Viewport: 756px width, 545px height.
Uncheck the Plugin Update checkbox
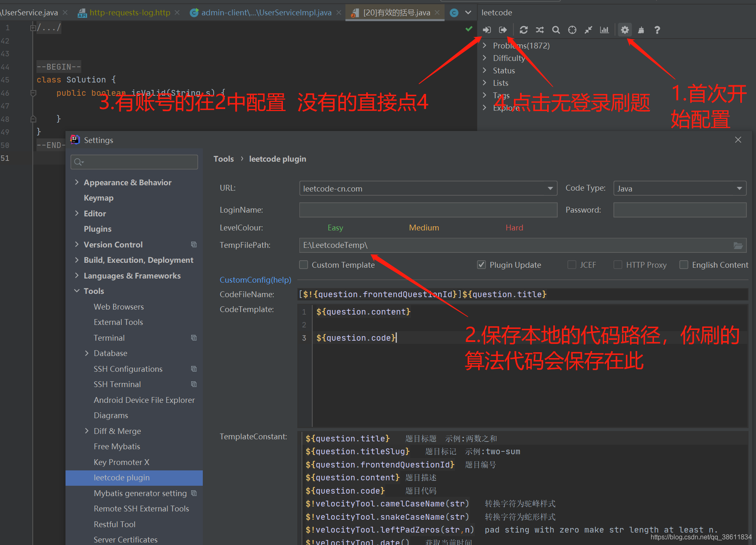(481, 265)
